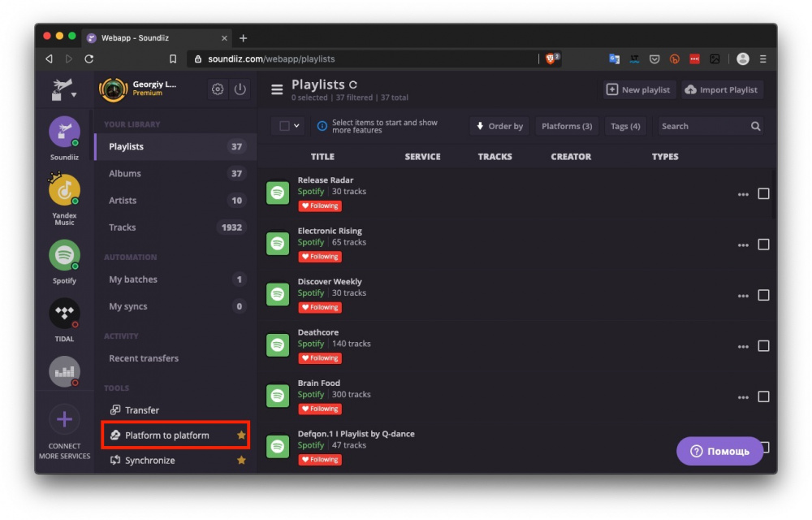
Task: Click the settings gear icon
Action: click(218, 89)
